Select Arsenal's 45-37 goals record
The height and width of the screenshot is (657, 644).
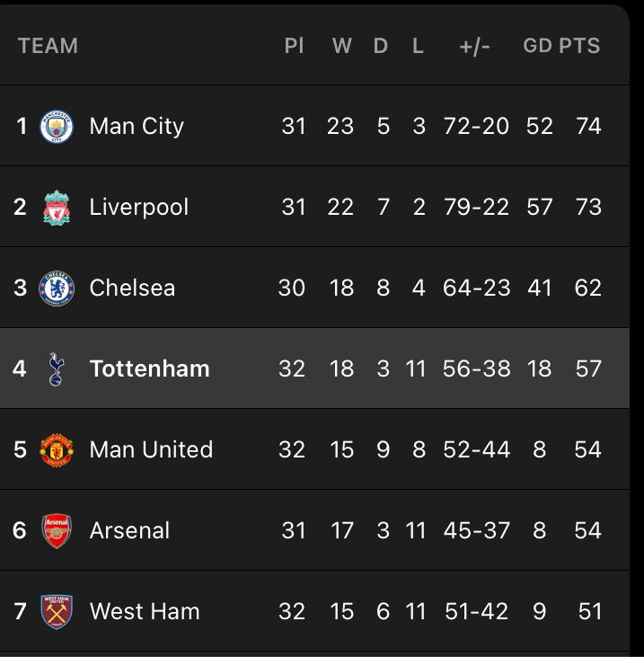tap(477, 530)
